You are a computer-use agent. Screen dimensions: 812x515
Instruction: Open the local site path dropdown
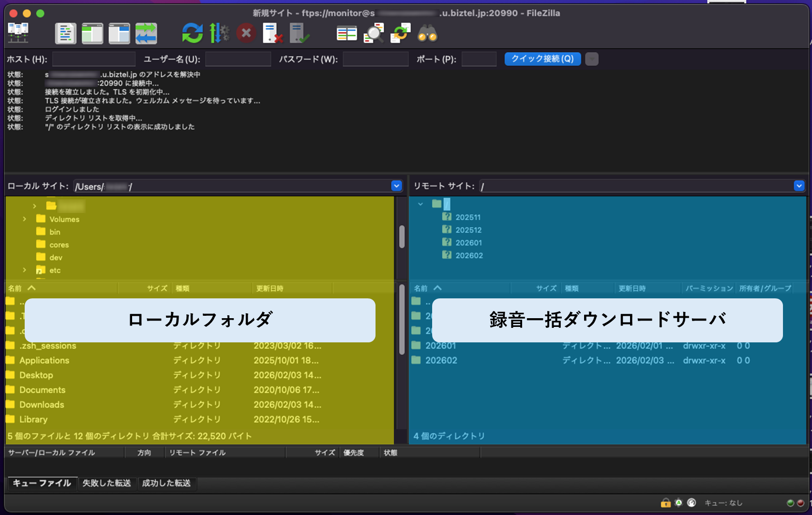(396, 186)
